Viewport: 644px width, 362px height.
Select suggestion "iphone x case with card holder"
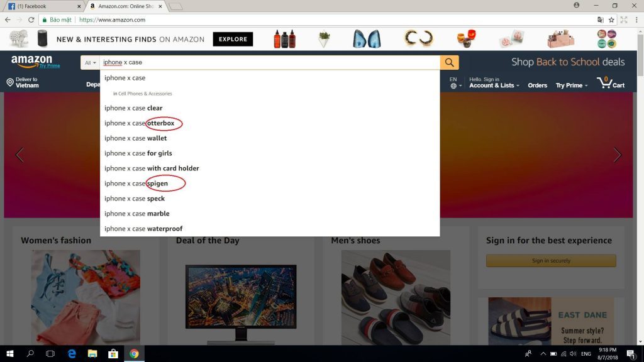[270, 168]
